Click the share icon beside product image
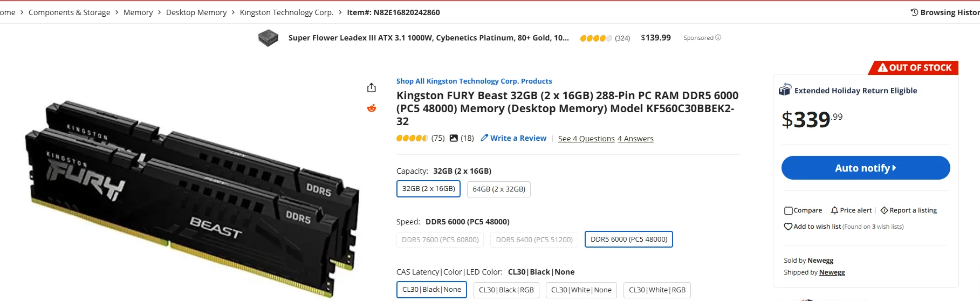Screen dimensions: 980x301 [372, 87]
